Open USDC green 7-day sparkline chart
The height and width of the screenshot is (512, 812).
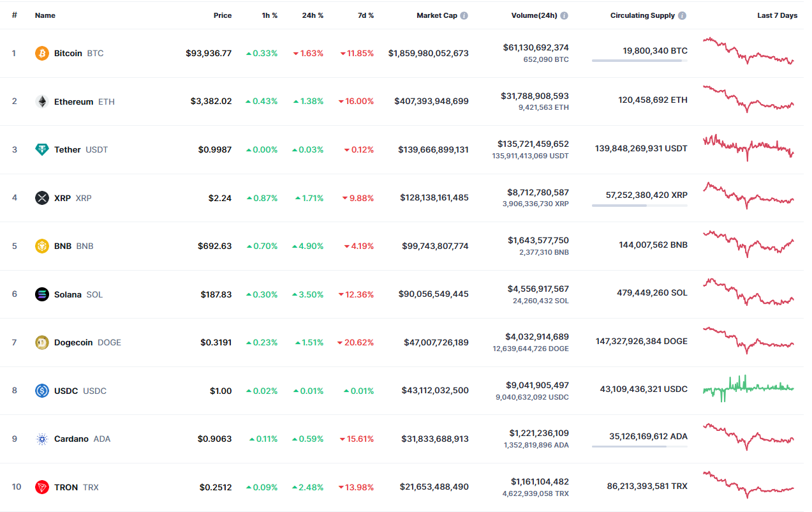tap(749, 388)
